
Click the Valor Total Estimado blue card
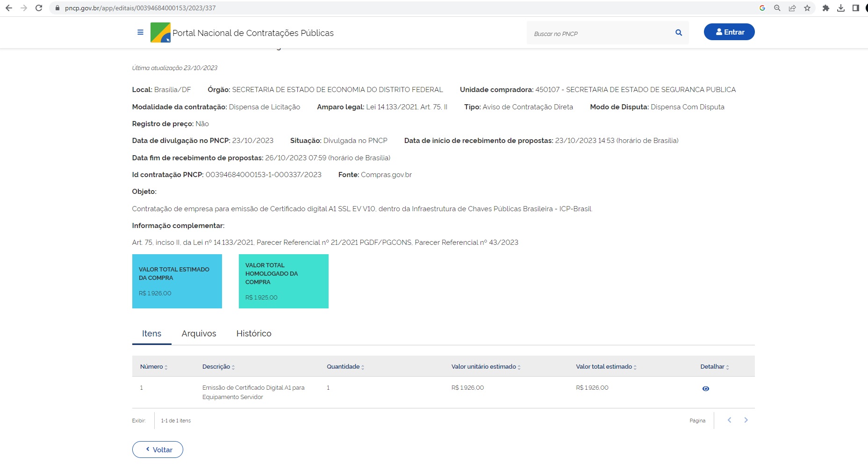(177, 281)
